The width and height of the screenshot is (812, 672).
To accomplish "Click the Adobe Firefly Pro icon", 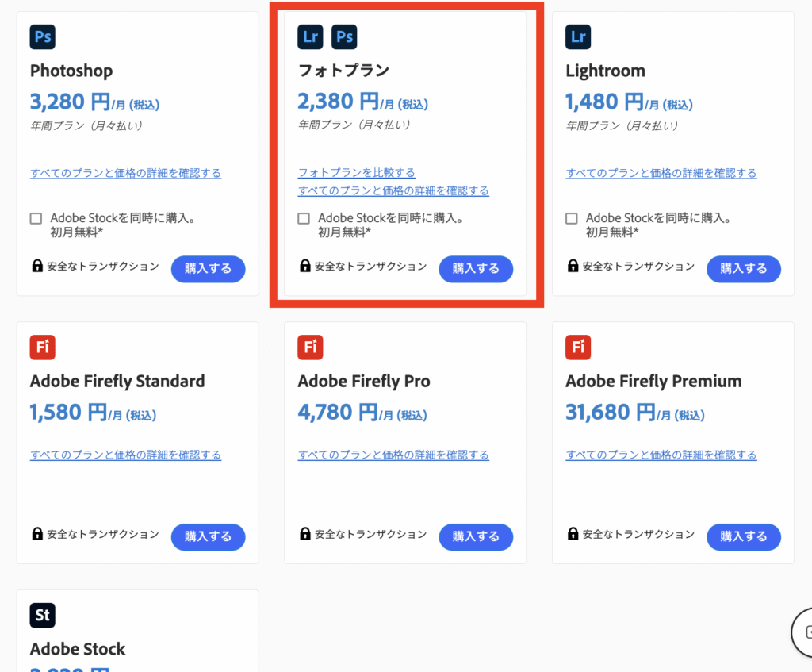I will click(311, 348).
